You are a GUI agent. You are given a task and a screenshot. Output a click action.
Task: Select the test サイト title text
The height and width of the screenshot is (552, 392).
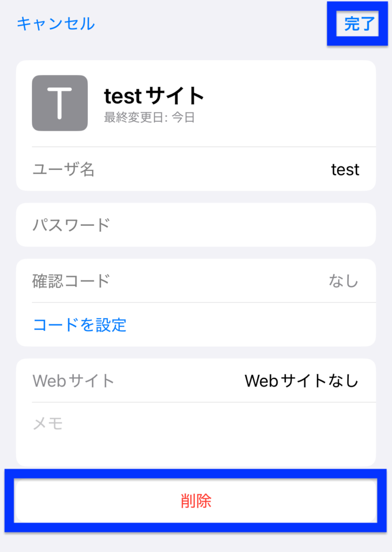coord(154,96)
